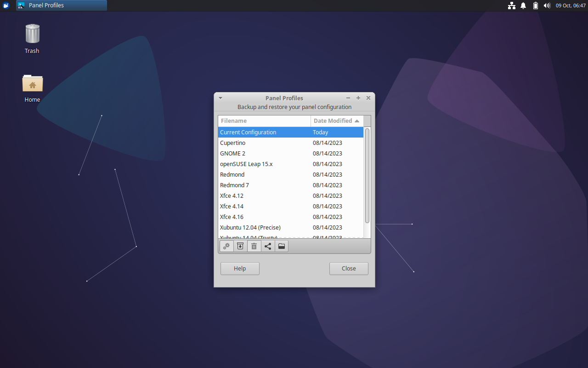Click the Help button
588x368 pixels.
coord(240,269)
